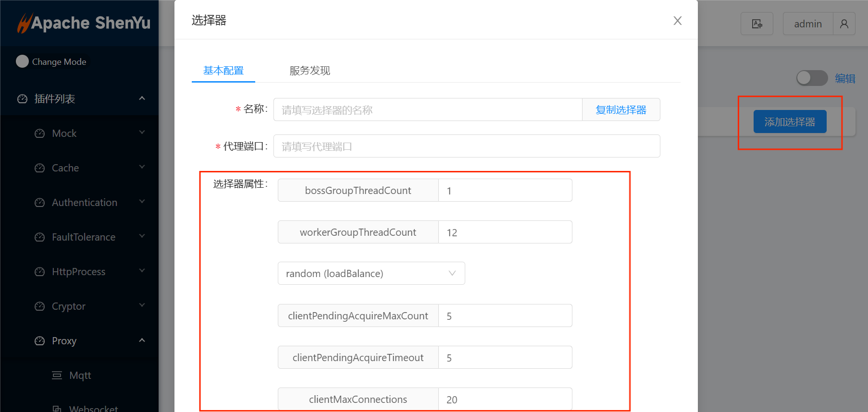Viewport: 868px width, 412px height.
Task: Click the 添加选择器 button
Action: tap(790, 122)
